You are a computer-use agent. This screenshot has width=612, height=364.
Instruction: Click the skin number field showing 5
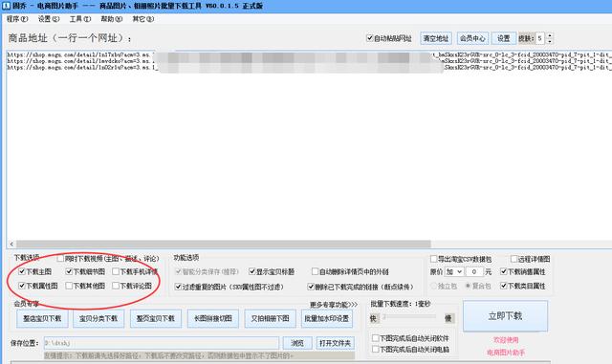tap(540, 38)
